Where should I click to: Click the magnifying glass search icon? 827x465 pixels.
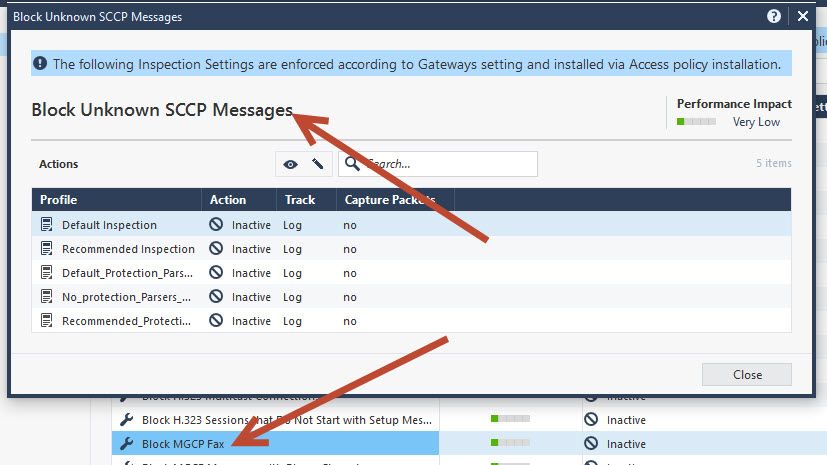click(352, 164)
